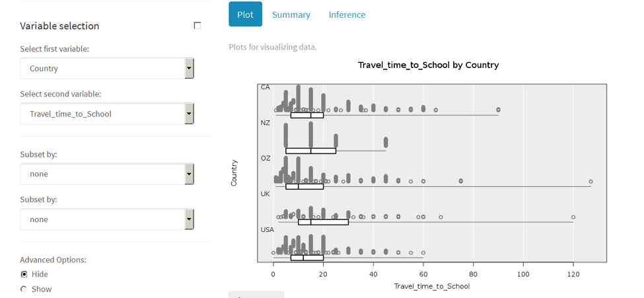Click the CA box in the boxplot

tap(307, 115)
